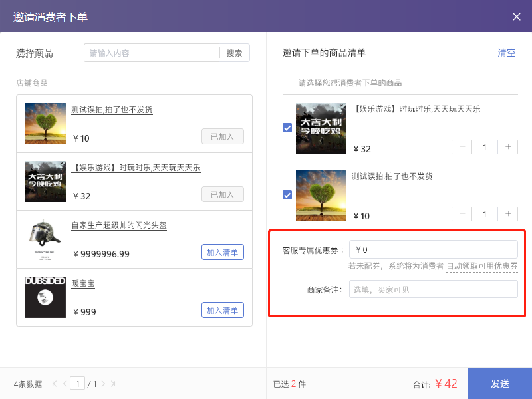The image size is (532, 399).
Task: Click the heart tree thumbnail in shop list
Action: 45,124
